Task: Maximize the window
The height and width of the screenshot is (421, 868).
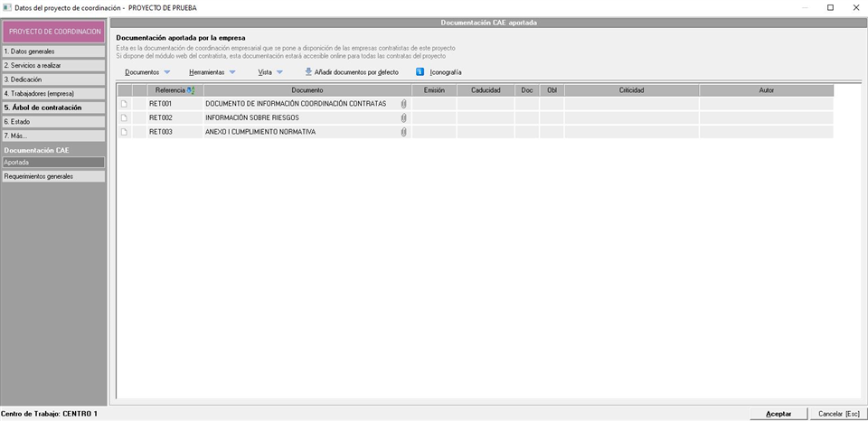Action: [830, 8]
